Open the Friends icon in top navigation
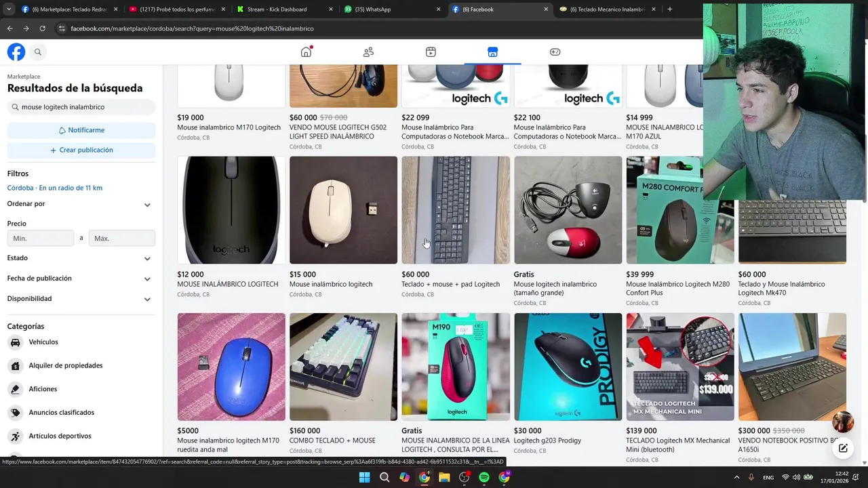The image size is (868, 488). click(368, 52)
